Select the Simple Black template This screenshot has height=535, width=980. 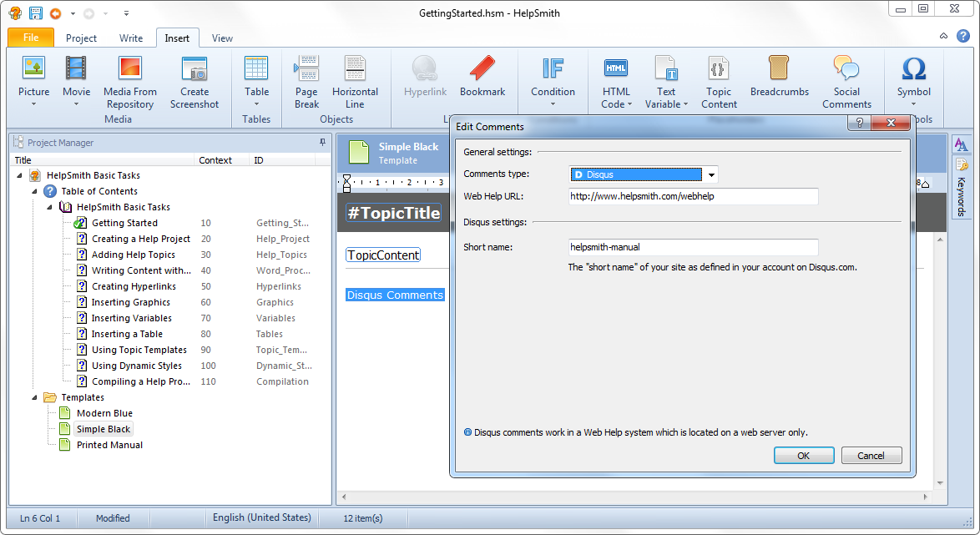click(104, 429)
